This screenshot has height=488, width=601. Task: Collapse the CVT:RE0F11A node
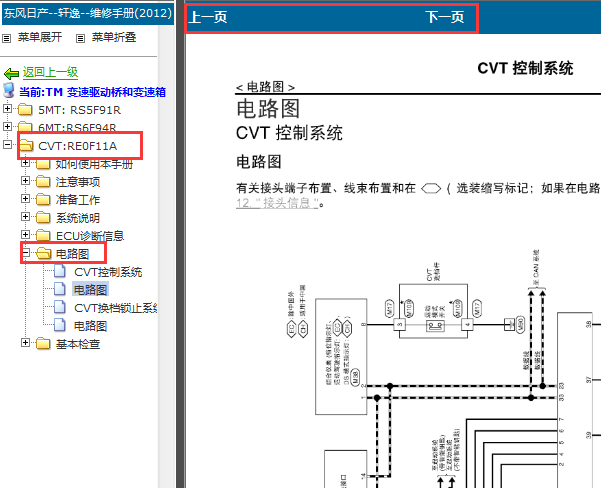coord(7,145)
